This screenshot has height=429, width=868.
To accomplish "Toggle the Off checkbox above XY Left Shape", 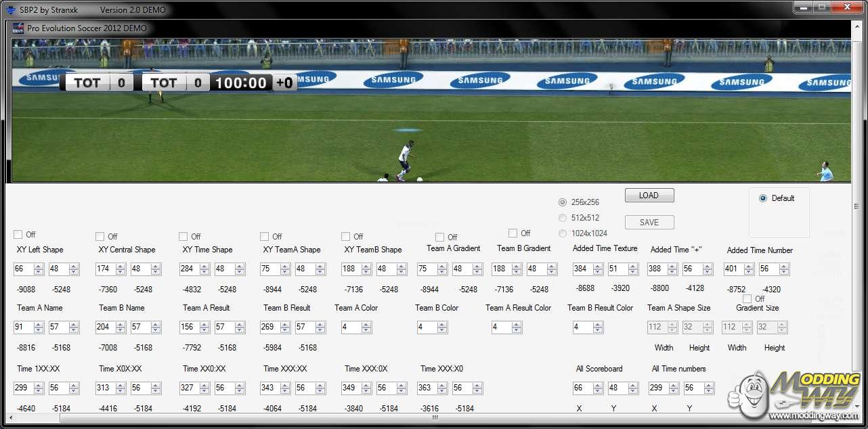I will click(x=18, y=235).
